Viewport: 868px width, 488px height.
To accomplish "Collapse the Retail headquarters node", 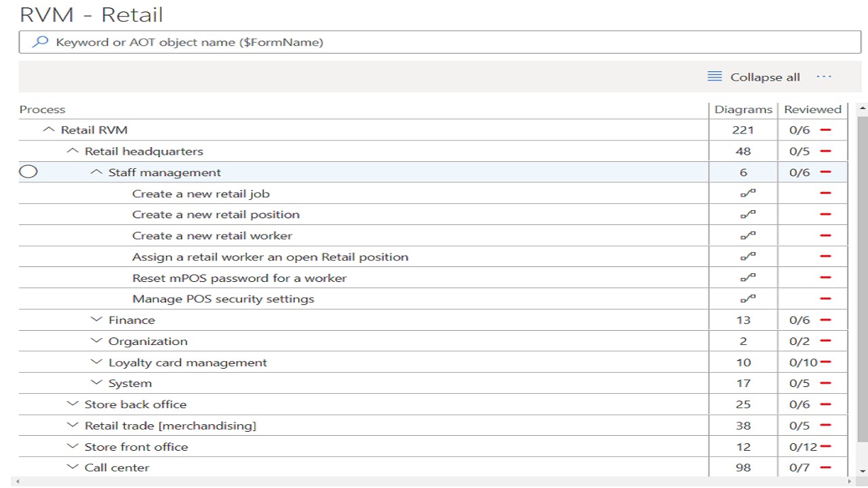I will [x=72, y=151].
